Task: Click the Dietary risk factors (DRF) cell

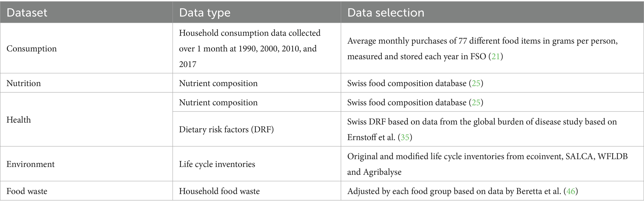Action: (226, 129)
